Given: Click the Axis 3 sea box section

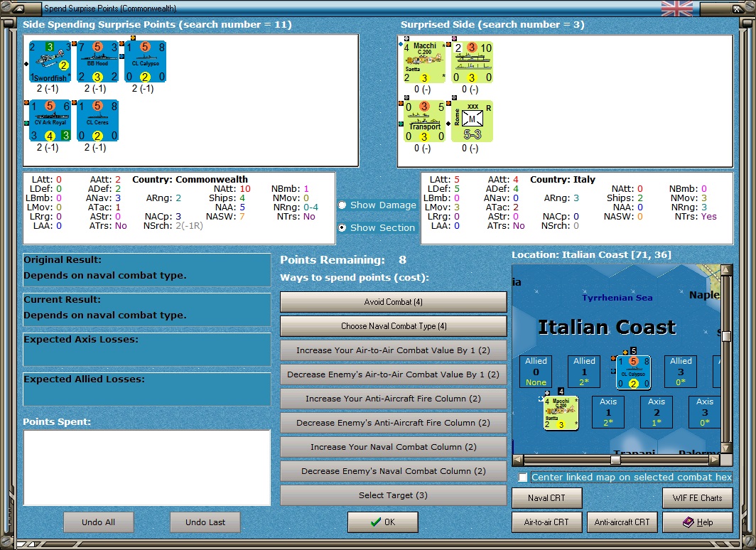Looking at the screenshot, I should [704, 411].
